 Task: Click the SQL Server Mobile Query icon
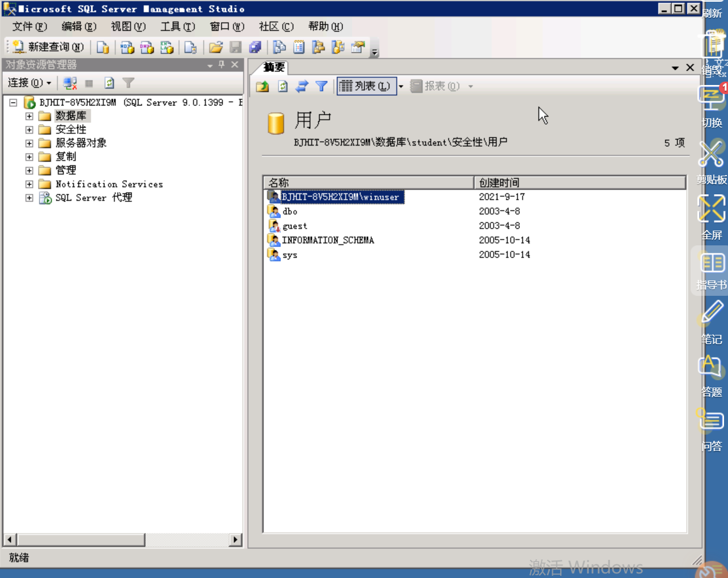(x=191, y=47)
